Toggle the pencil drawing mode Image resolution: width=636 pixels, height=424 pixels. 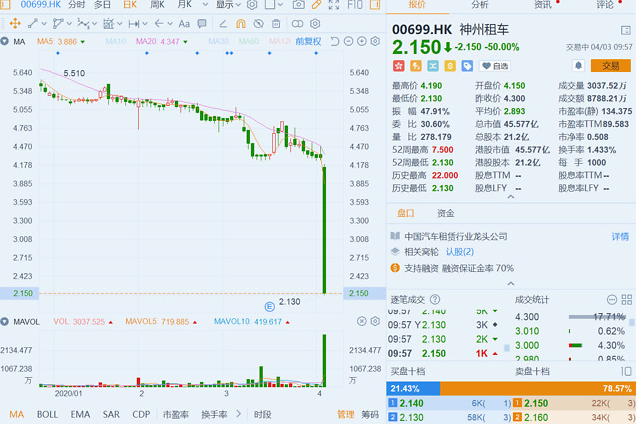[x=316, y=4]
